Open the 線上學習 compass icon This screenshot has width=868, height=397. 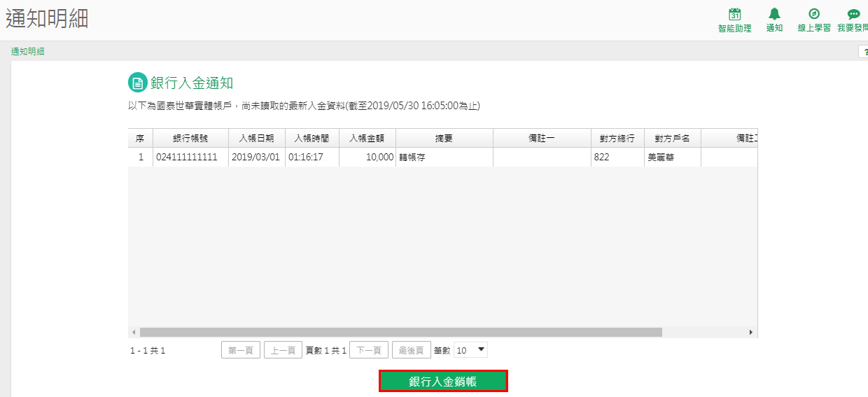[814, 14]
